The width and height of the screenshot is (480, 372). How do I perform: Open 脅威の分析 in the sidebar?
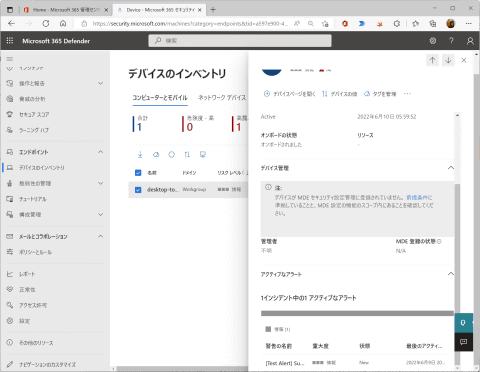click(x=32, y=99)
